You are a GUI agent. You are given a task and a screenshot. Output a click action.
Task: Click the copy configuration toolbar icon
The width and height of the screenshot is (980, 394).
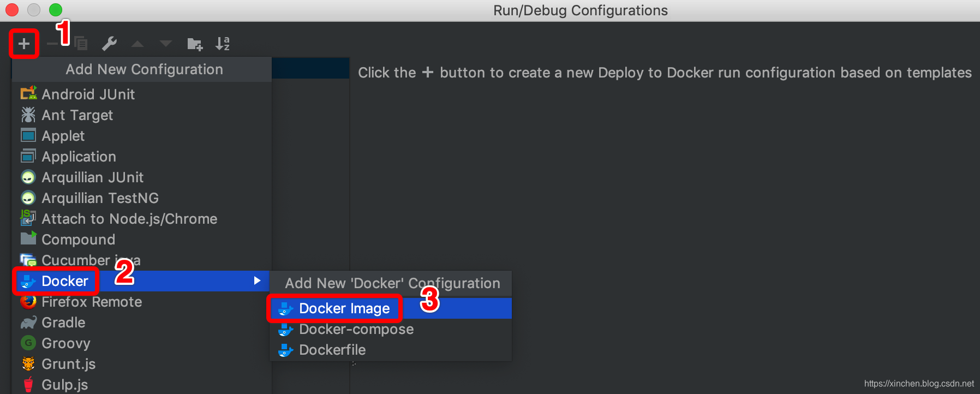pos(81,44)
